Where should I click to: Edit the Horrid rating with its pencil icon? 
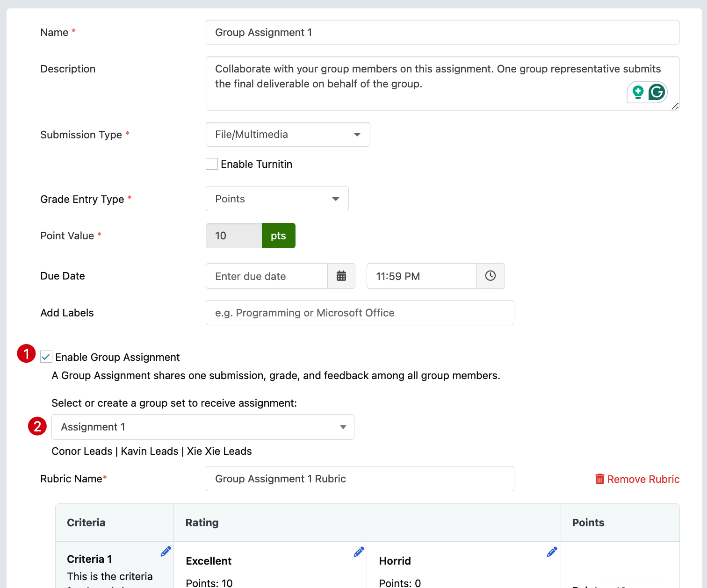552,552
